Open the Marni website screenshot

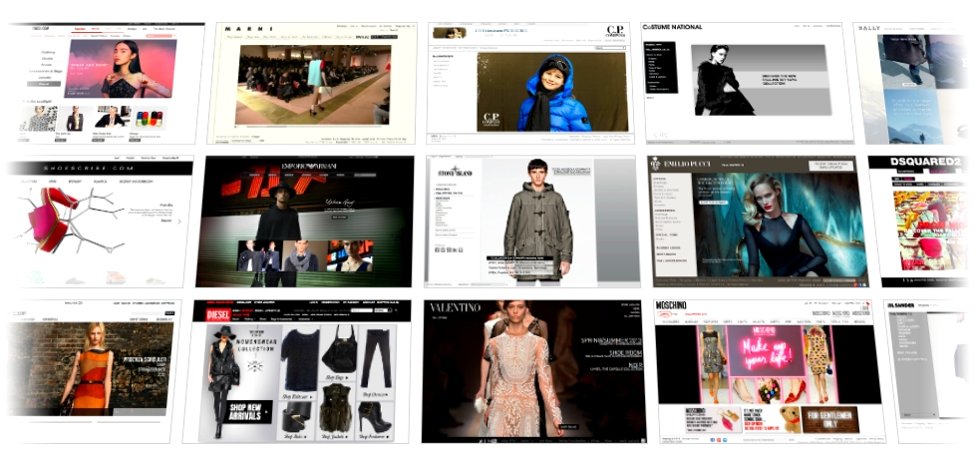(312, 83)
